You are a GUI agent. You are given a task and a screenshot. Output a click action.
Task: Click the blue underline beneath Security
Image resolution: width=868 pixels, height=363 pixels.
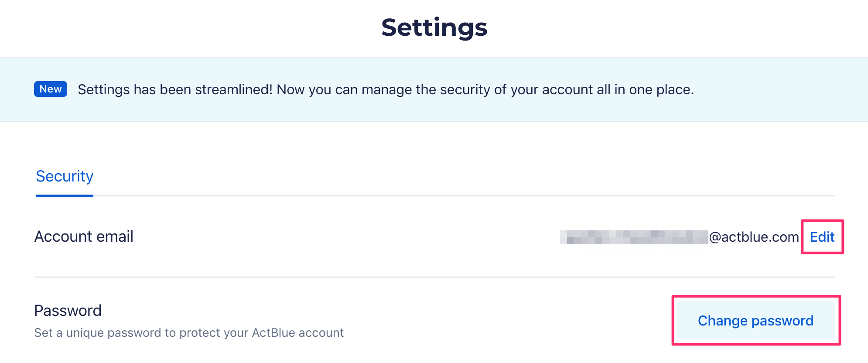click(x=65, y=196)
